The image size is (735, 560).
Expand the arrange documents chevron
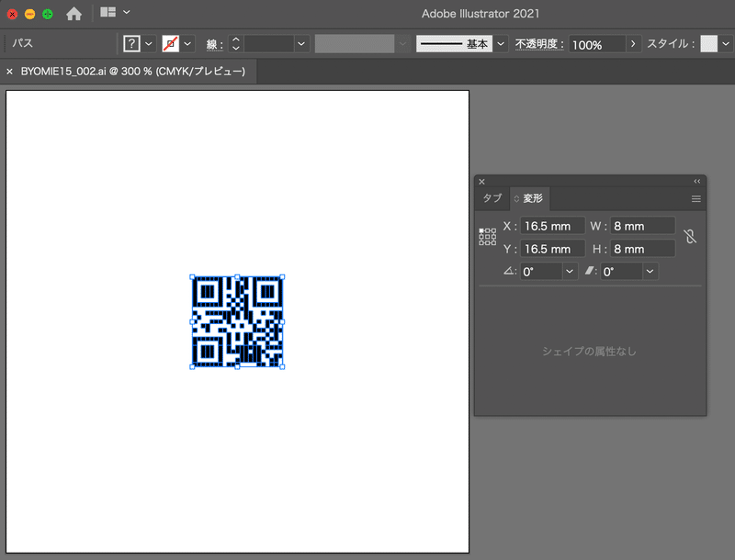pyautogui.click(x=127, y=12)
